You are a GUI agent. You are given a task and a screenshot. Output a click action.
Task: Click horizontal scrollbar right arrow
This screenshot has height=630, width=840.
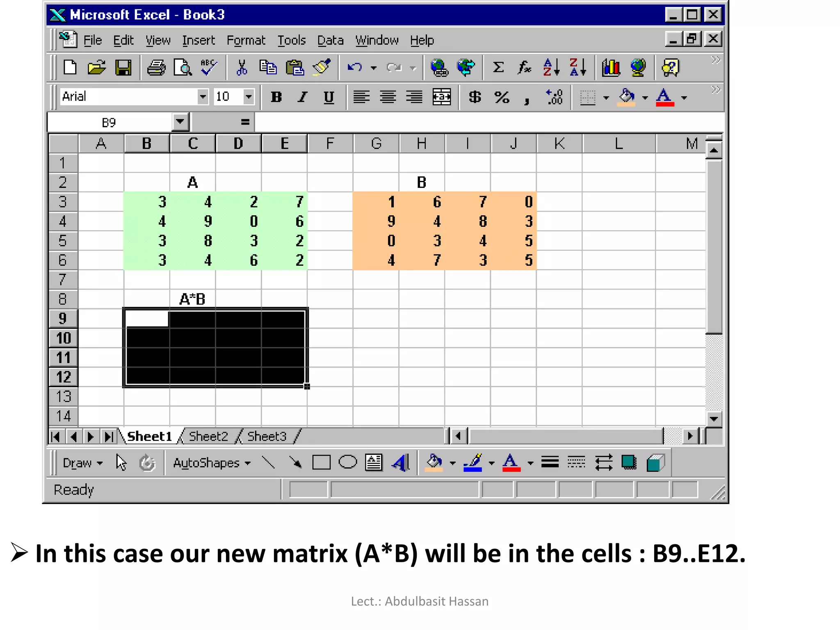click(x=690, y=436)
